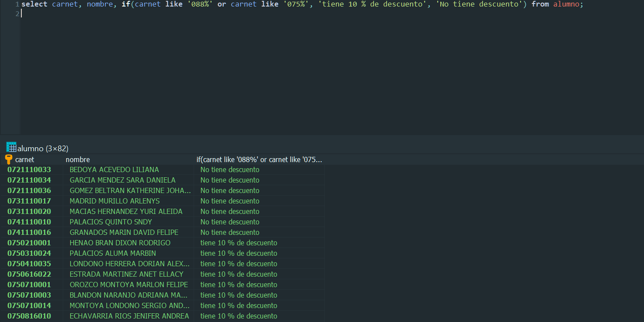Sort by the nombre column header
Image resolution: width=644 pixels, height=322 pixels.
pyautogui.click(x=78, y=159)
